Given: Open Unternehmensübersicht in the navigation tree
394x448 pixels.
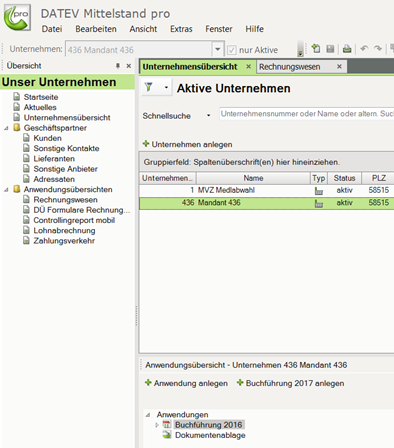Looking at the screenshot, I should tap(67, 118).
